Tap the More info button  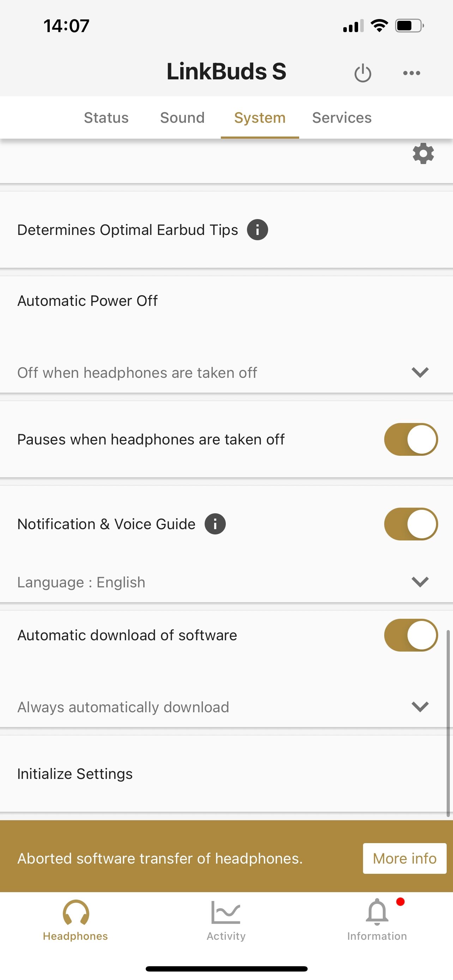pyautogui.click(x=404, y=859)
